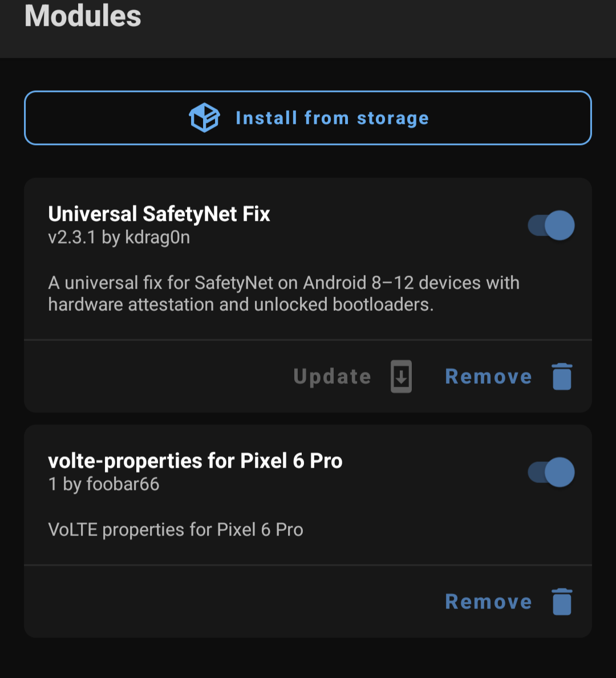Click the v2.3.1 by kdrag0n version line
The height and width of the screenshot is (678, 616).
119,237
